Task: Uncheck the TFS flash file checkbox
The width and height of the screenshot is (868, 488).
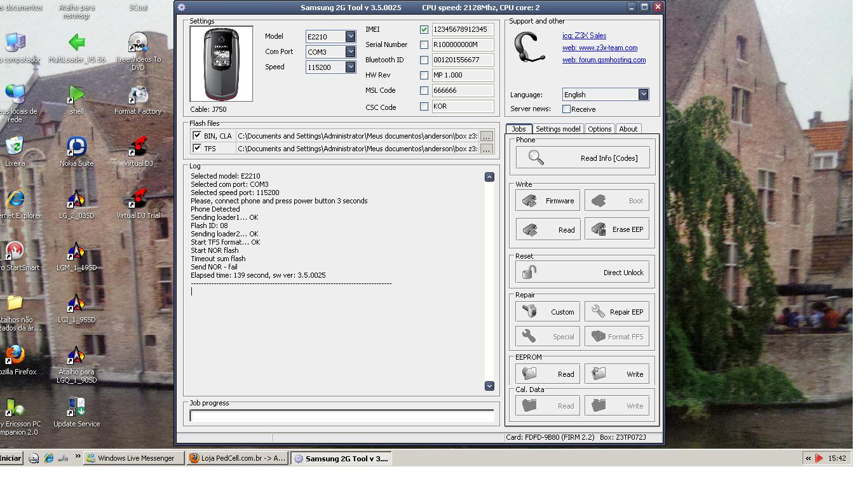Action: pos(197,148)
